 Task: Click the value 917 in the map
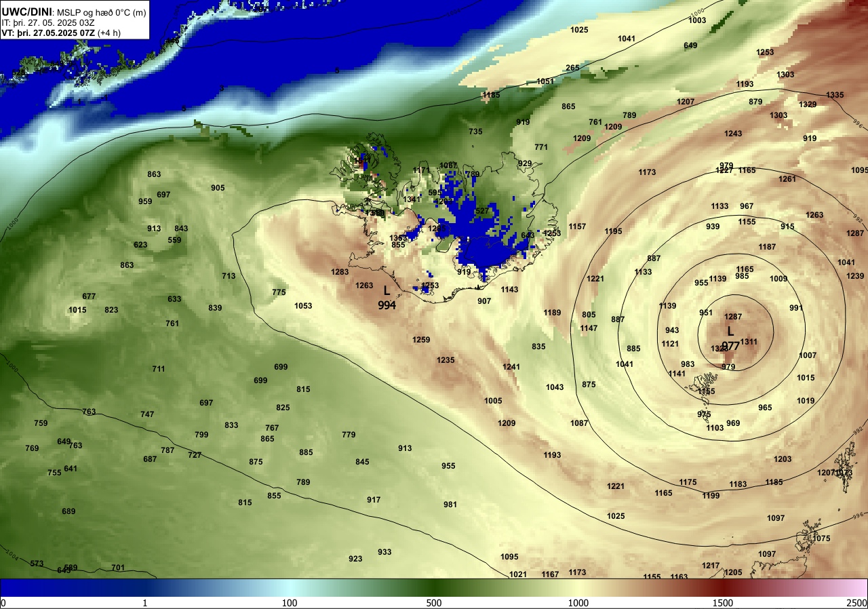tap(374, 500)
